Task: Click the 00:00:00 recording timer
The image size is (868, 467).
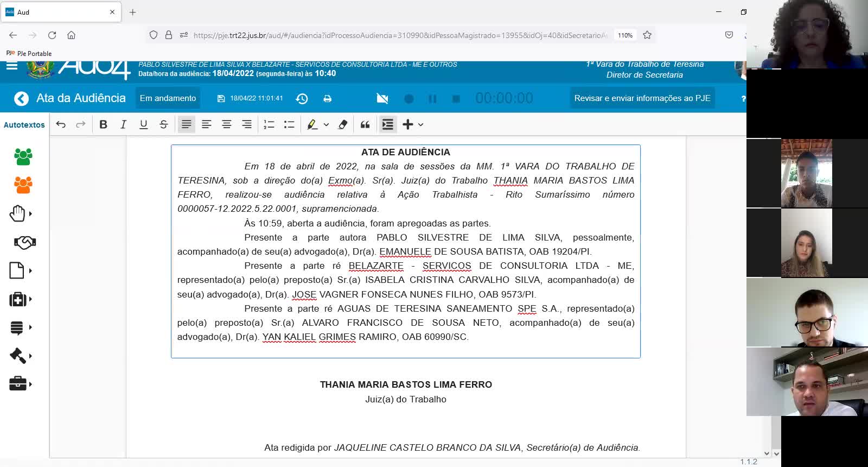Action: [x=504, y=98]
